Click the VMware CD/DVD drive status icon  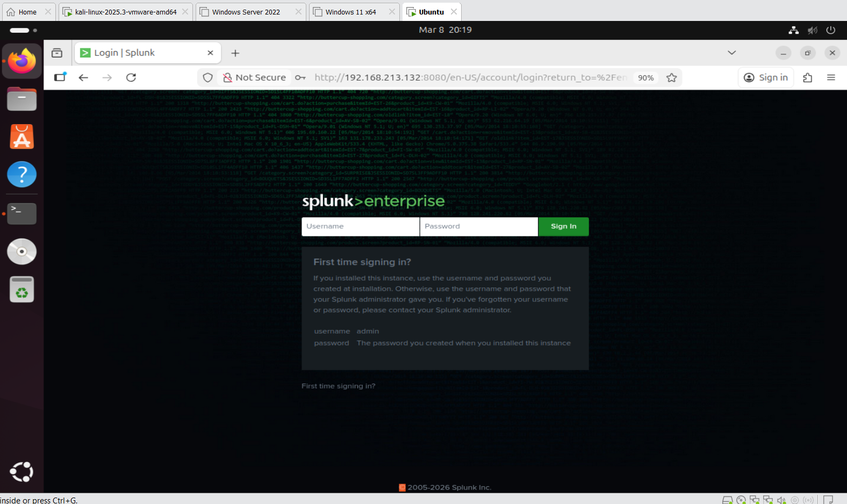coord(741,500)
